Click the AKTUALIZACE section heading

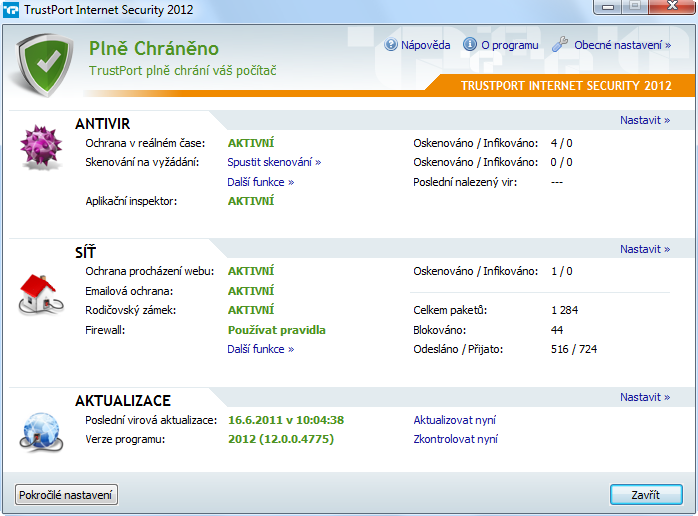(x=123, y=401)
